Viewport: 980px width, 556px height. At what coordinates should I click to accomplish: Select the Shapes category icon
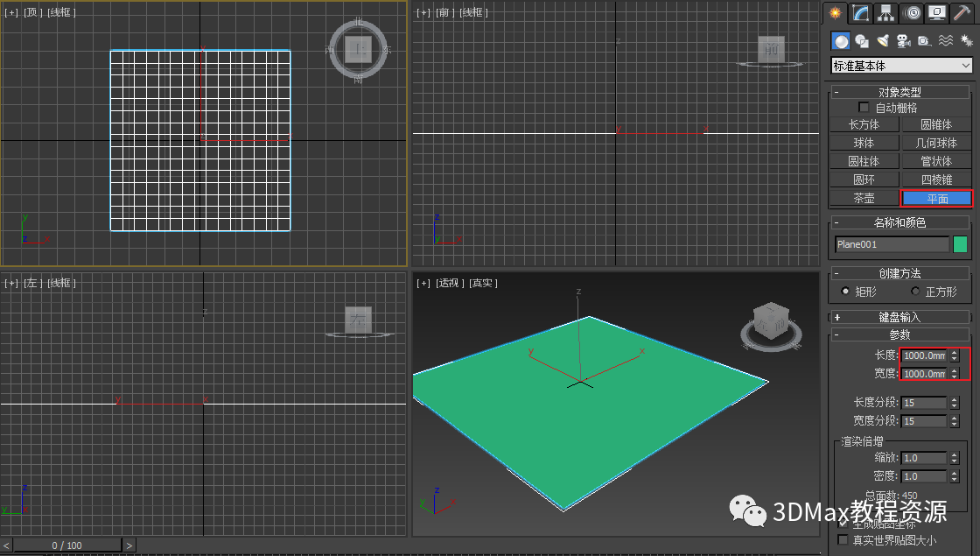[x=862, y=41]
